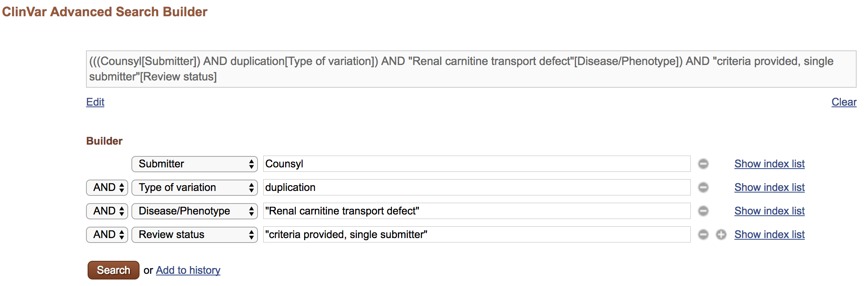Image resolution: width=868 pixels, height=286 pixels.
Task: Open the Review status field dropdown
Action: (x=195, y=234)
